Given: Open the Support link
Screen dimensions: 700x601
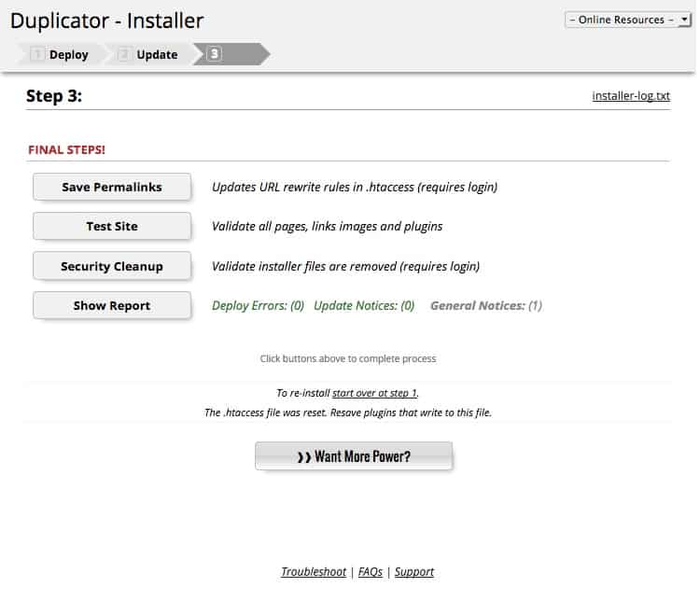Looking at the screenshot, I should (413, 571).
